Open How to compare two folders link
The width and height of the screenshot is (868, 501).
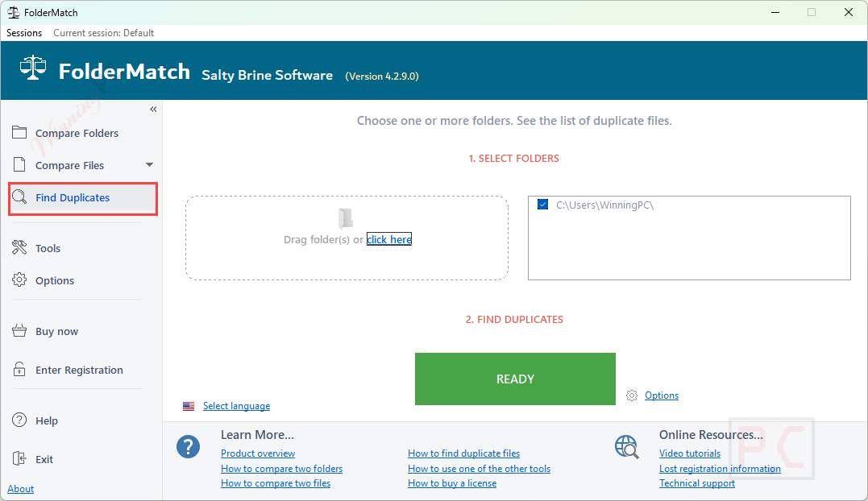point(282,468)
